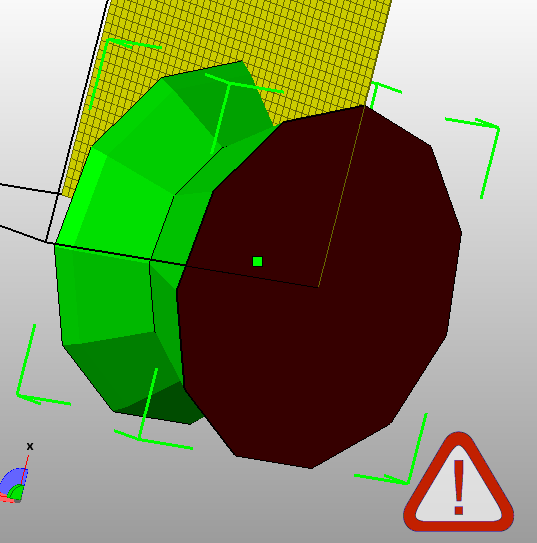Screen dimensions: 537x543
Task: Click the green corner bracket beside warning icon
Action: pyautogui.click(x=391, y=449)
